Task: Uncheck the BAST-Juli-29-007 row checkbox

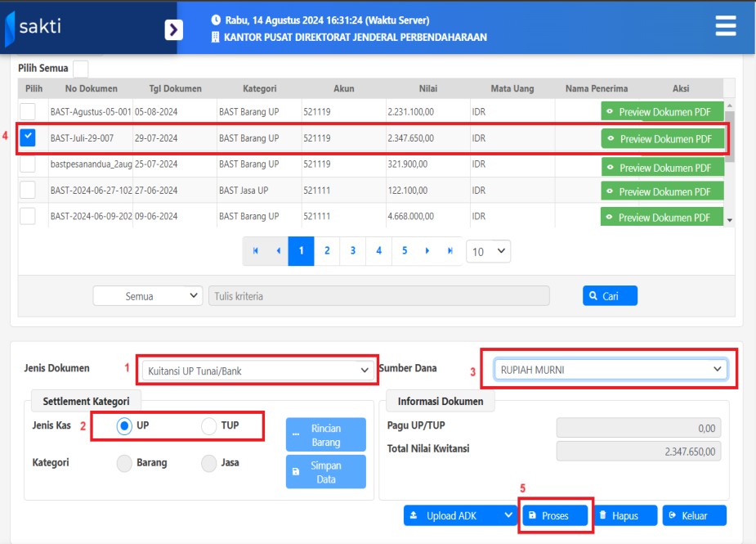Action: point(29,137)
